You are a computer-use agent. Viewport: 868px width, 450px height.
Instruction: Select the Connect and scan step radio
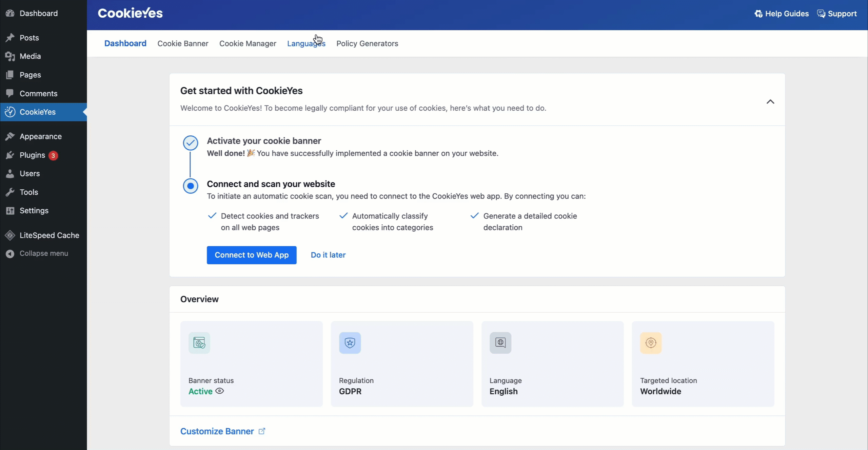click(x=191, y=186)
